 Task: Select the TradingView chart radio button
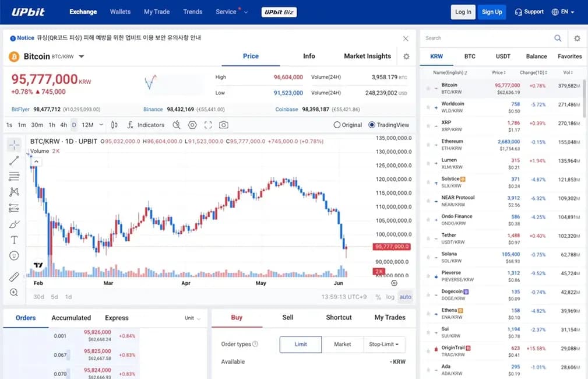pos(372,125)
